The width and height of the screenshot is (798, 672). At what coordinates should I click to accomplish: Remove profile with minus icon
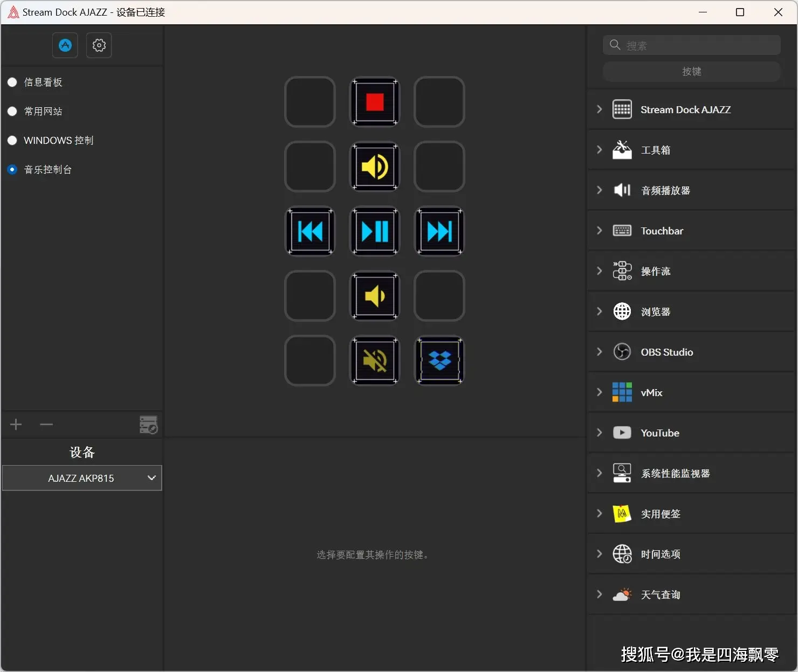tap(46, 425)
